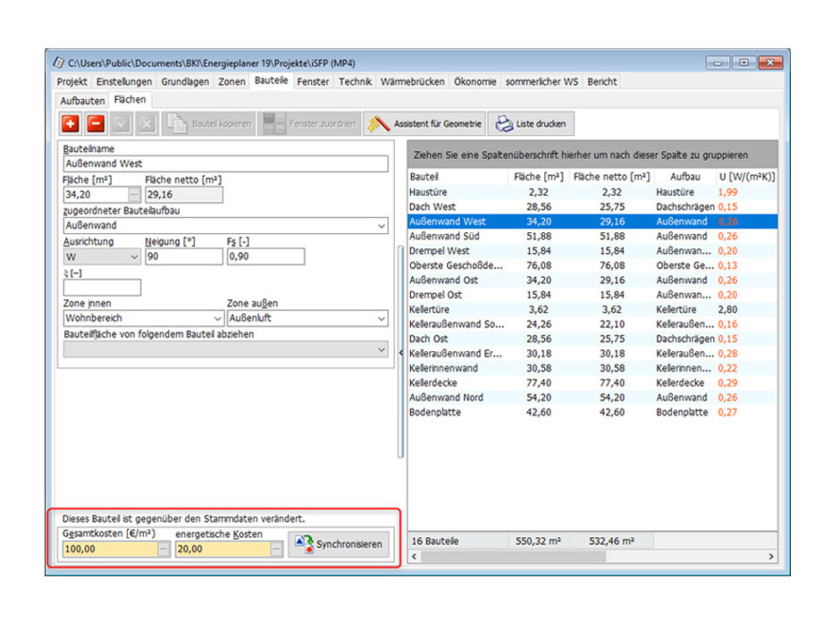The image size is (840, 630).
Task: Click the red minus delete component icon
Action: 96,124
